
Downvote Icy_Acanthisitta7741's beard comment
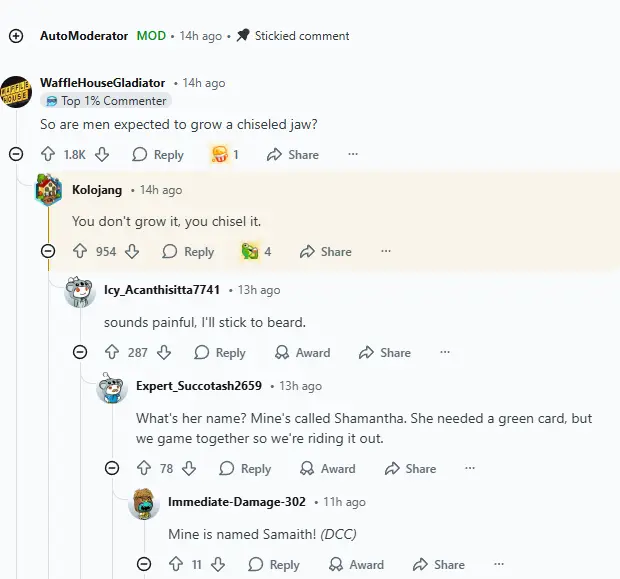[x=165, y=353]
